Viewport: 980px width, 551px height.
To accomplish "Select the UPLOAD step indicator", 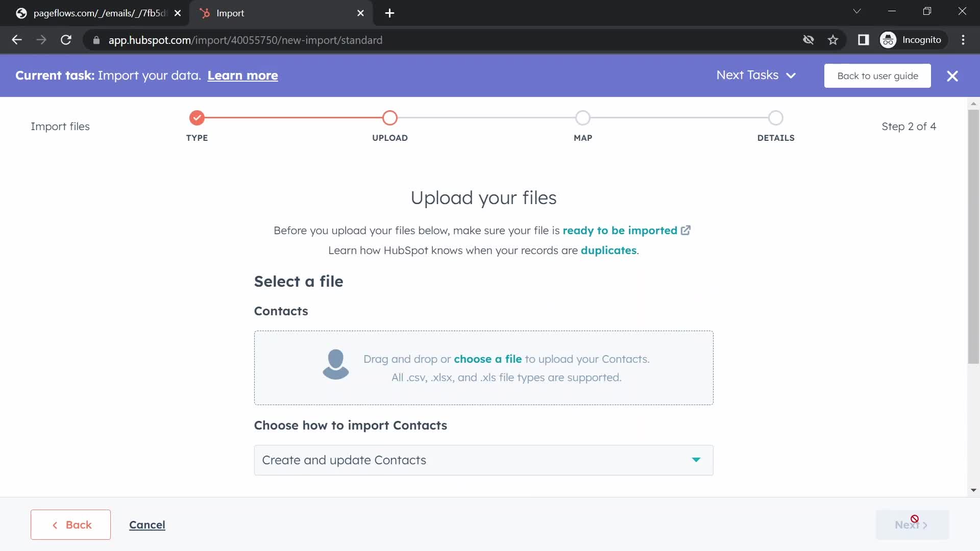I will 390,118.
